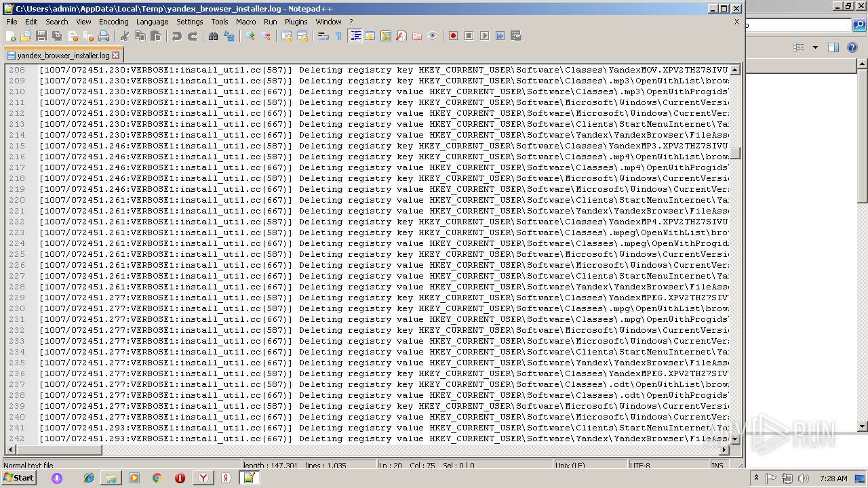Open the Language menu
The image size is (868, 488).
coord(152,22)
